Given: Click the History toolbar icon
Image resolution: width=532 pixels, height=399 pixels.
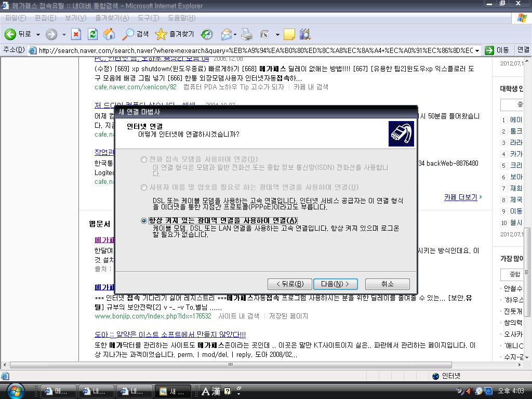Looking at the screenshot, I should 207,34.
